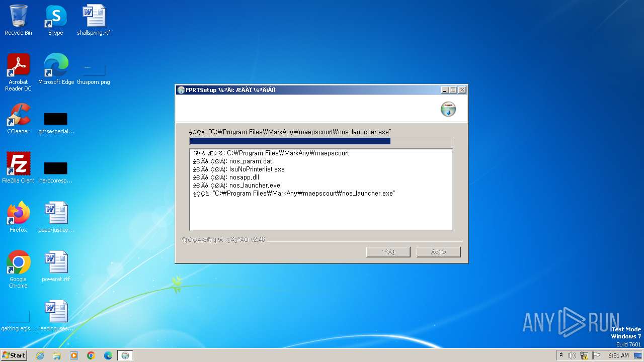The width and height of the screenshot is (644, 362).
Task: Select the paperjustice document icon
Action: coord(56,217)
